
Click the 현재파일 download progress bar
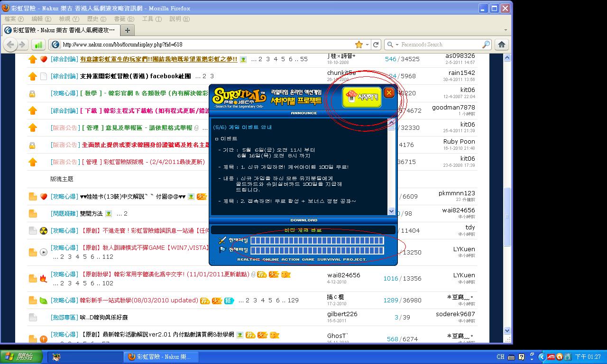coord(317,240)
